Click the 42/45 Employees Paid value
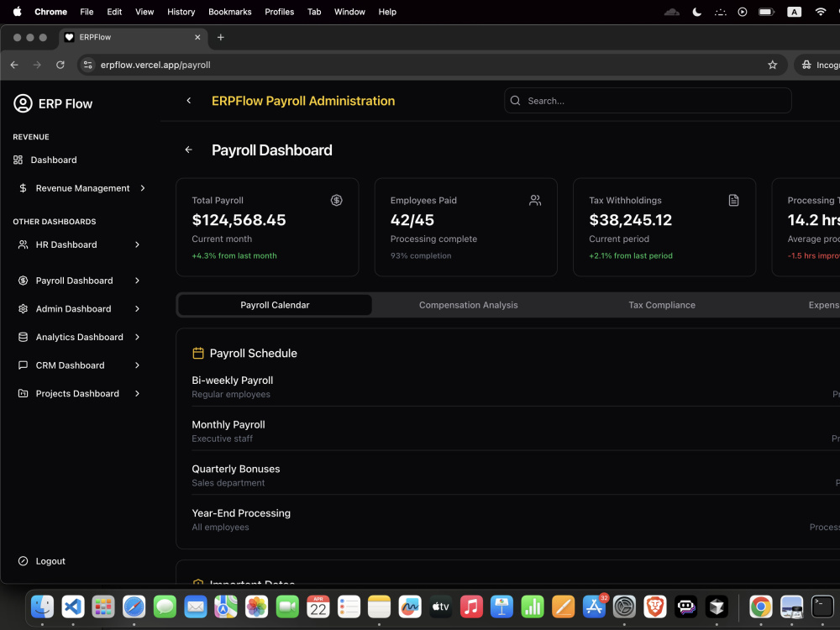The height and width of the screenshot is (630, 840). 412,219
